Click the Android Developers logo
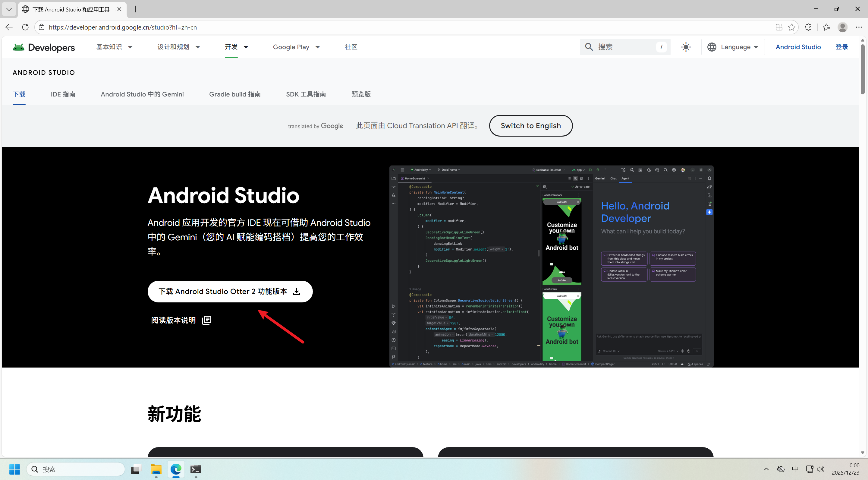The width and height of the screenshot is (868, 480). [44, 47]
